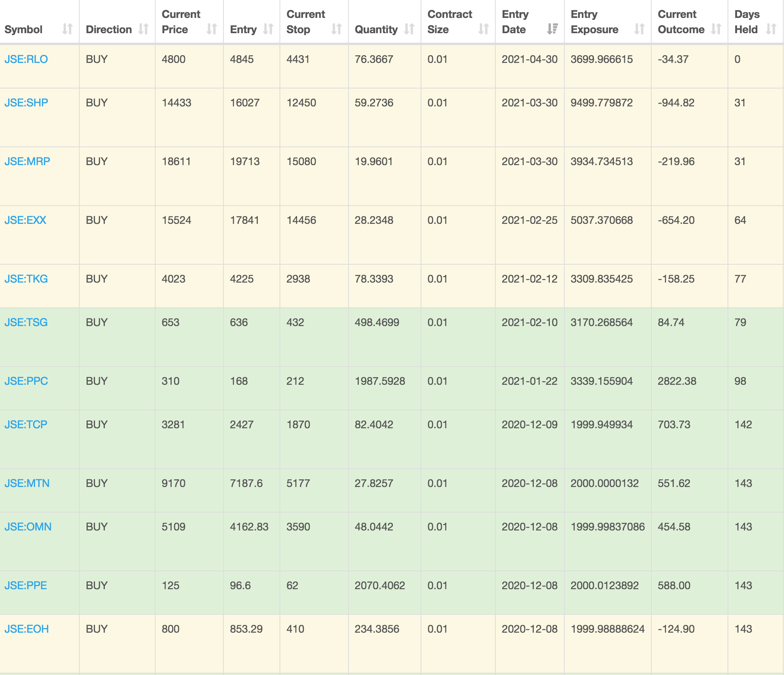Select entry date 2021-02-12
Screen dimensions: 784x675
[530, 279]
